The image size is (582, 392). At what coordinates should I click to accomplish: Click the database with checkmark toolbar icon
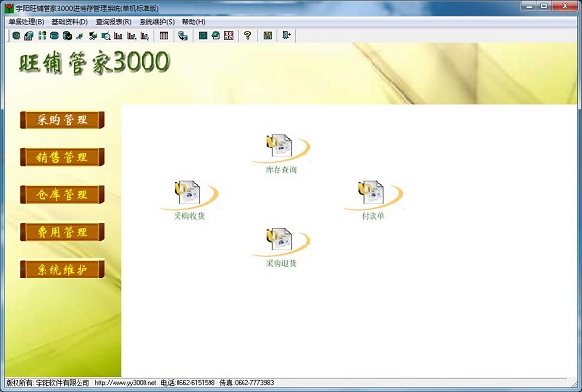(67, 36)
